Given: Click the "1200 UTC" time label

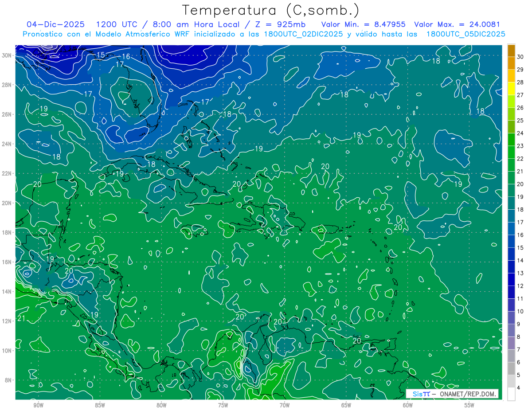Looking at the screenshot, I should click(x=116, y=24).
